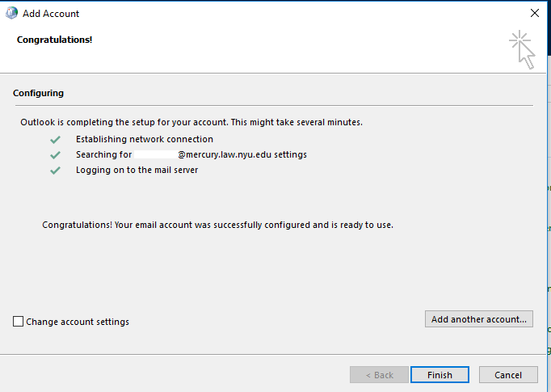
Task: Click the 'Establishing network connection' step text
Action: [145, 139]
